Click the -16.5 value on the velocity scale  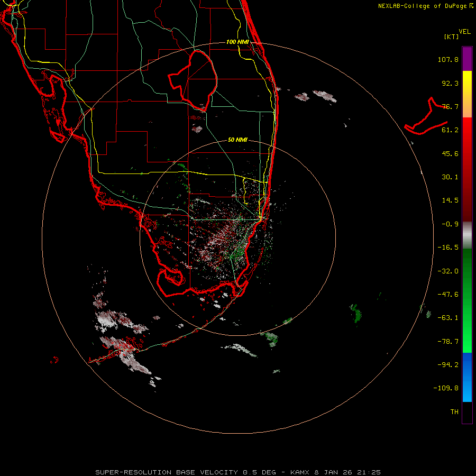point(448,248)
